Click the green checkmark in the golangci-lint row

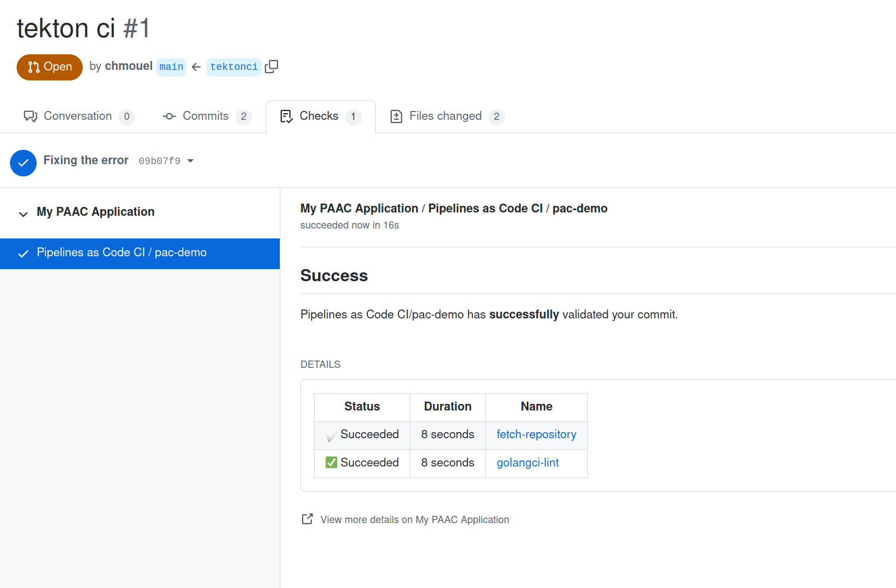point(331,462)
